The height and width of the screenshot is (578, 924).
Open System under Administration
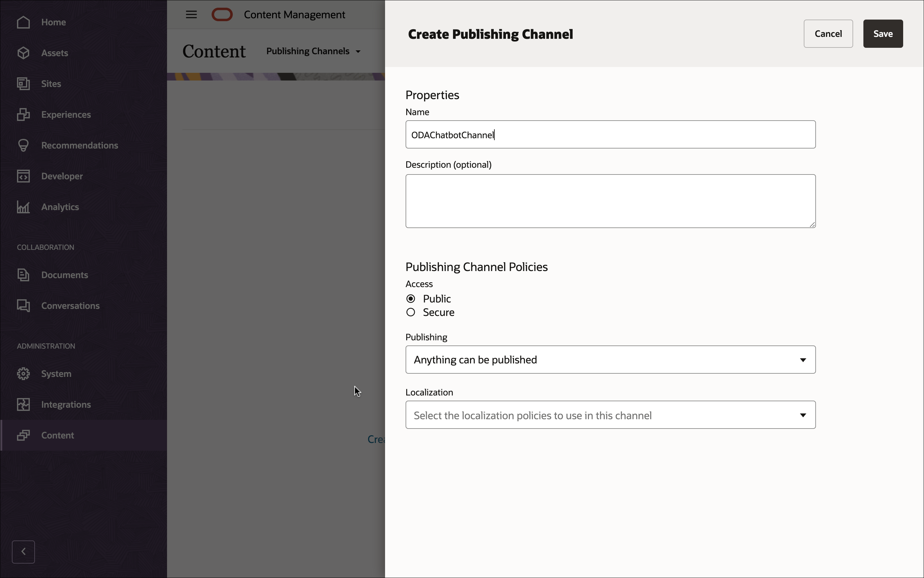coord(56,373)
